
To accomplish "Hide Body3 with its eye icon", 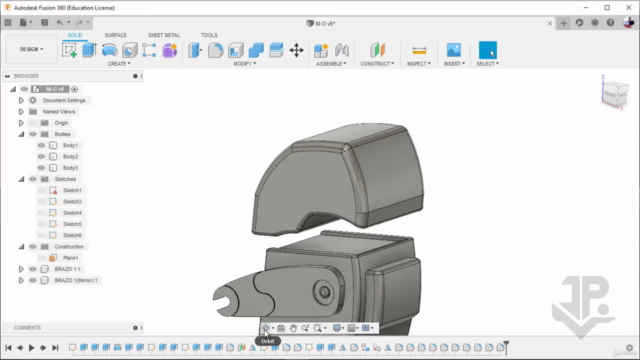I will (41, 168).
